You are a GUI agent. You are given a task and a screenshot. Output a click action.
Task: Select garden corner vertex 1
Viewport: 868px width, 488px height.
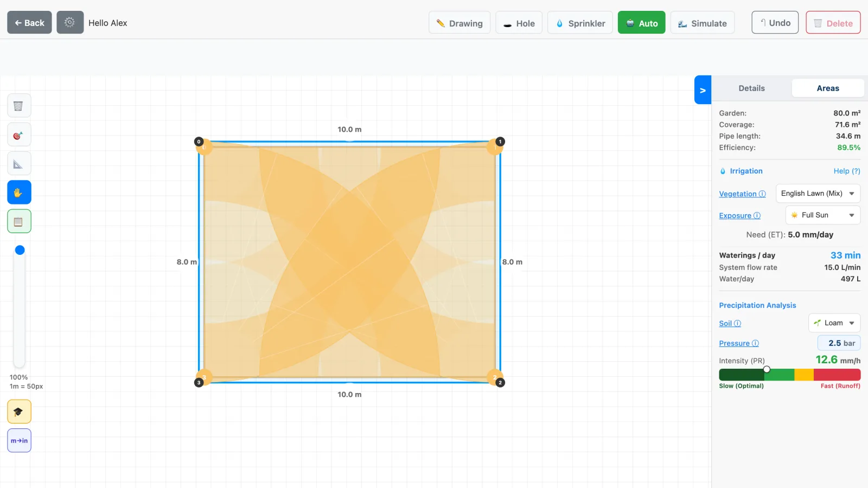click(x=500, y=142)
